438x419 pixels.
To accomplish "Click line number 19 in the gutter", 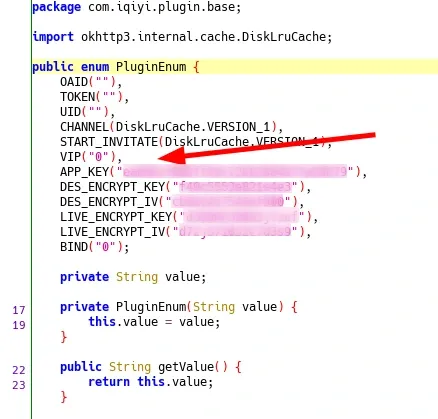I will [x=19, y=325].
